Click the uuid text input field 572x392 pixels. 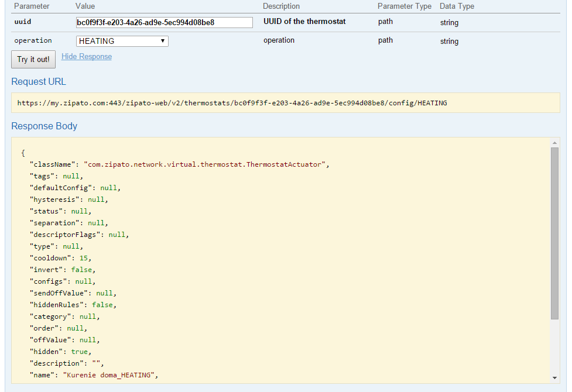164,23
